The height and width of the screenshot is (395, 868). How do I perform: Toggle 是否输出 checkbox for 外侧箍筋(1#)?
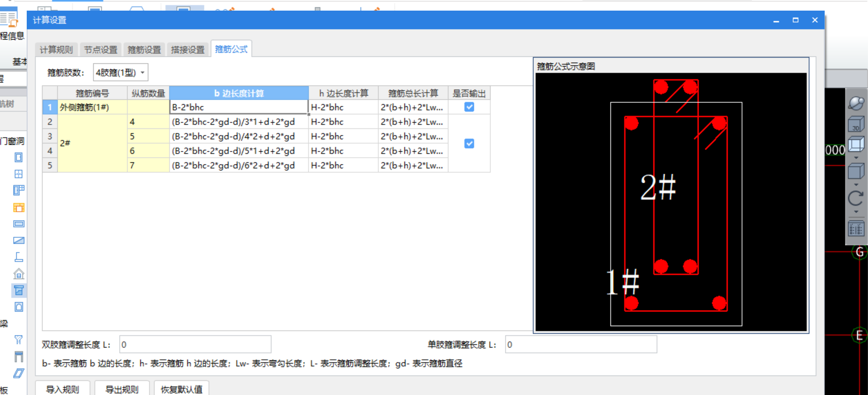[x=469, y=107]
